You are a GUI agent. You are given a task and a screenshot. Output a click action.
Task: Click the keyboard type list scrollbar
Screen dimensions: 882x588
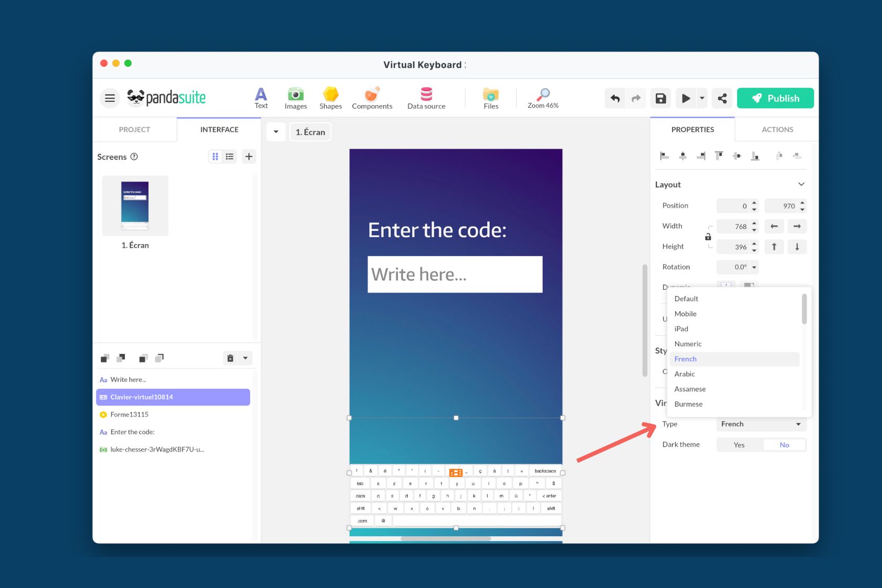(804, 310)
